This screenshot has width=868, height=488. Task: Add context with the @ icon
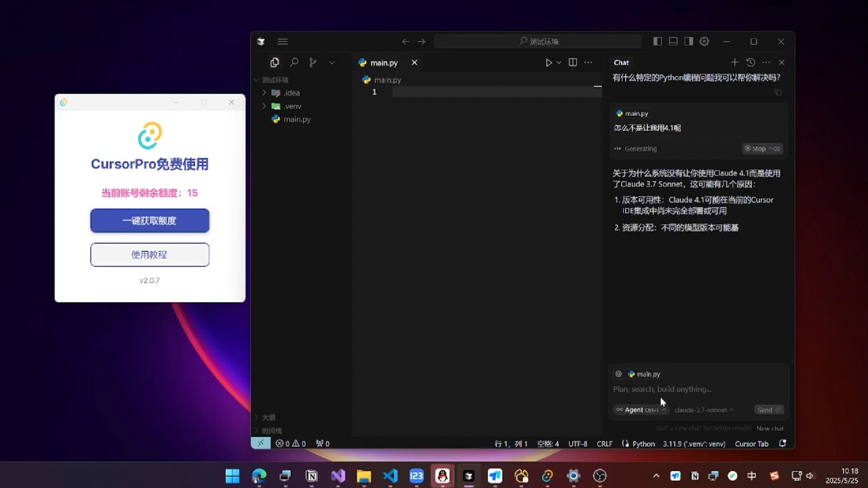pos(618,374)
